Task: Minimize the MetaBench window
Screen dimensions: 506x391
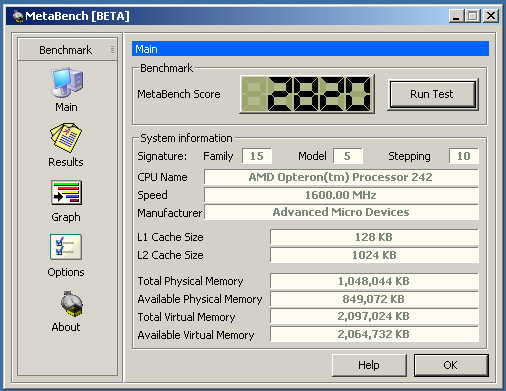Action: click(456, 16)
